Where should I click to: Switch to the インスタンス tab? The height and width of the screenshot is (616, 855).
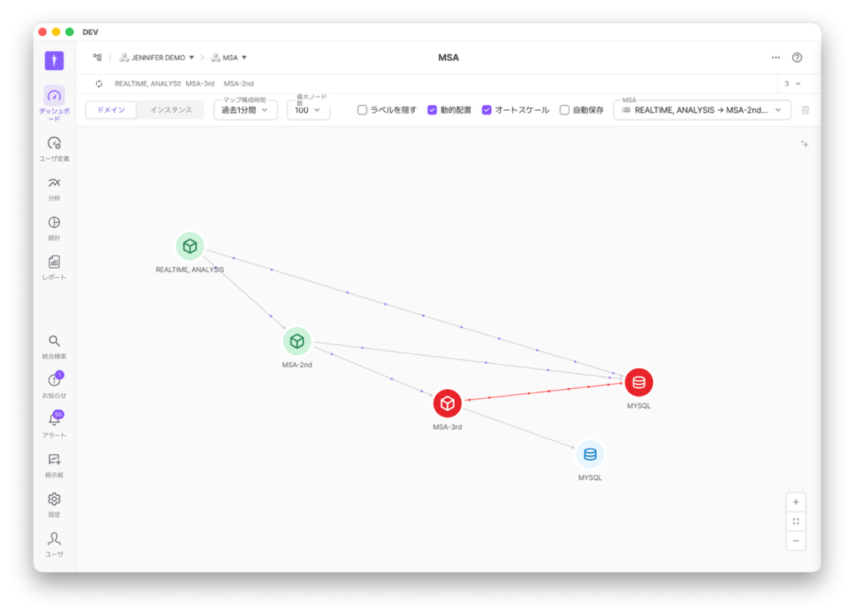[170, 110]
